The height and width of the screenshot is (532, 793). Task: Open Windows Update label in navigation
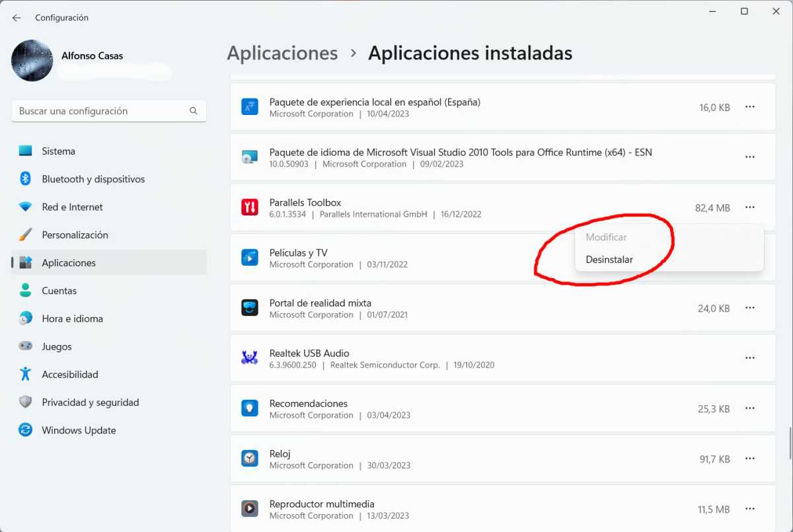point(79,430)
